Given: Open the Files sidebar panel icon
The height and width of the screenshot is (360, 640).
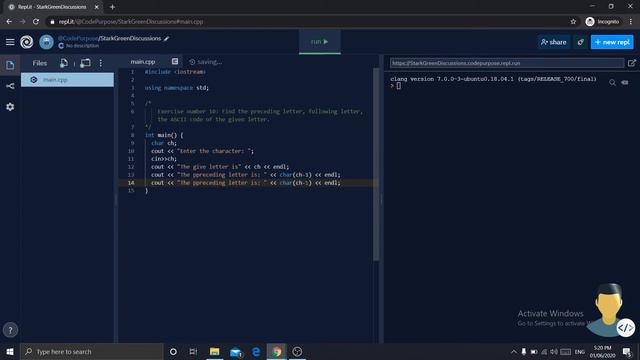Looking at the screenshot, I should click(x=10, y=65).
